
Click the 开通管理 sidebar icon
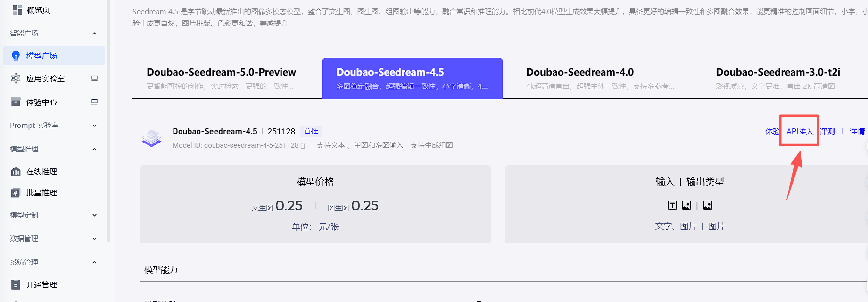point(16,285)
